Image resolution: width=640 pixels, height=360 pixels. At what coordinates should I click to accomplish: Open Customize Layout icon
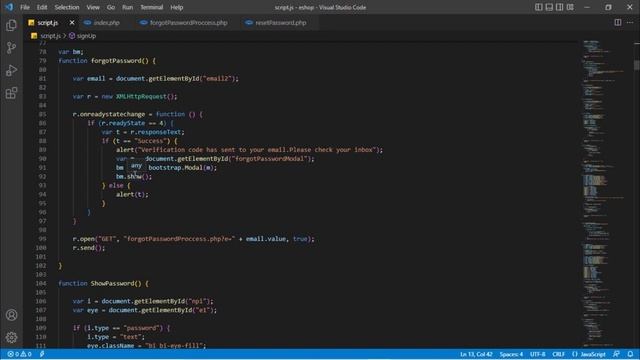coord(570,7)
